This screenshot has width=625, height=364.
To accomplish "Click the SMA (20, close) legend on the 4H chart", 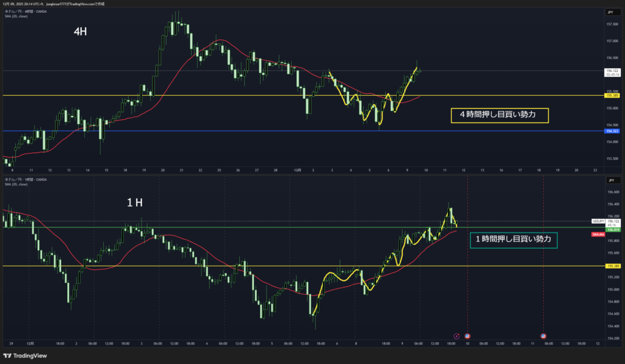I will 16,16.
